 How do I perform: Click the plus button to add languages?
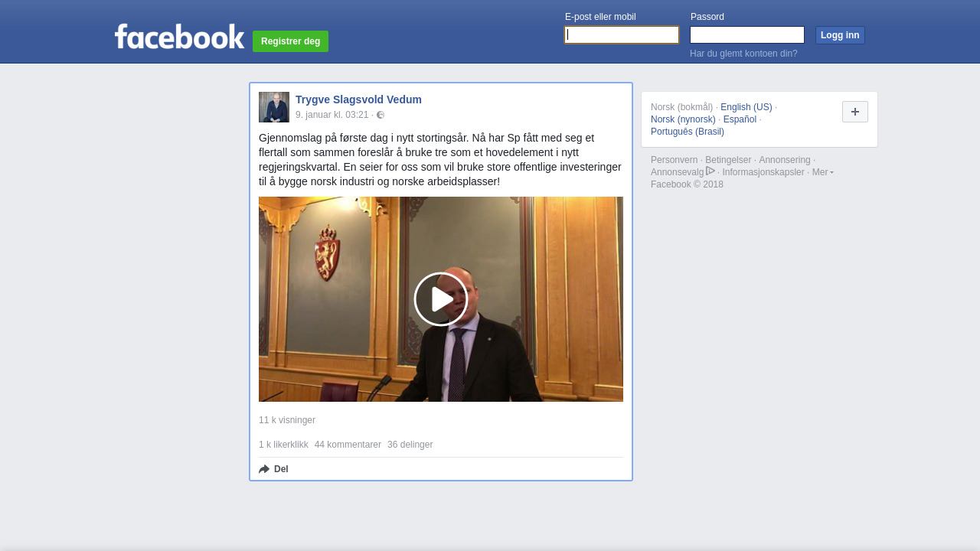tap(855, 112)
